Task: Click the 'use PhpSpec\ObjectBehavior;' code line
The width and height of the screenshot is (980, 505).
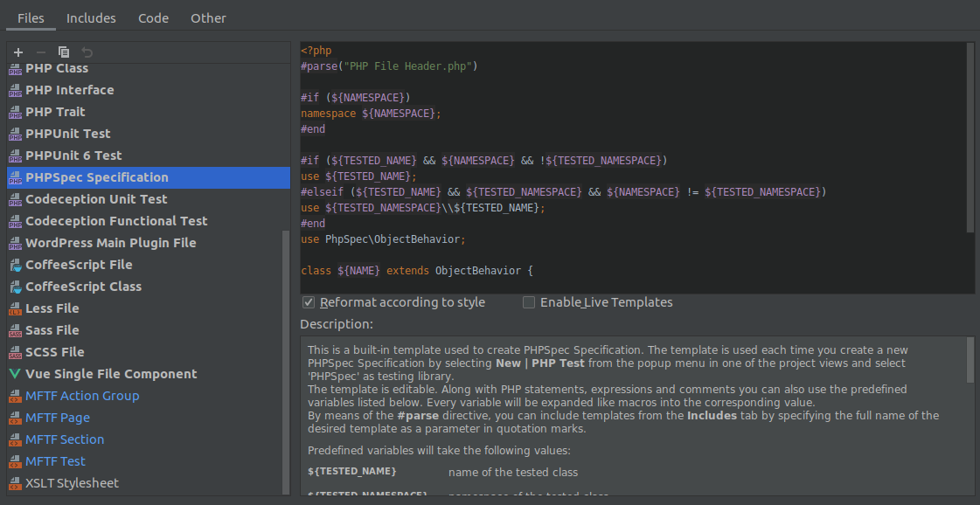Action: click(383, 239)
